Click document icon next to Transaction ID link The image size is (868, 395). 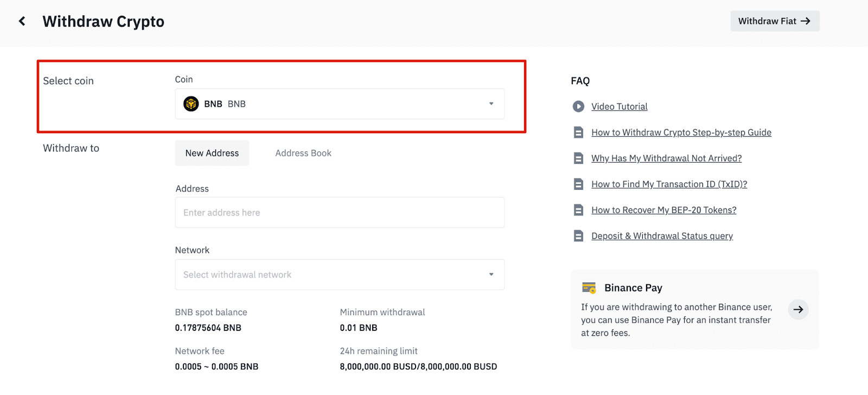click(x=578, y=184)
